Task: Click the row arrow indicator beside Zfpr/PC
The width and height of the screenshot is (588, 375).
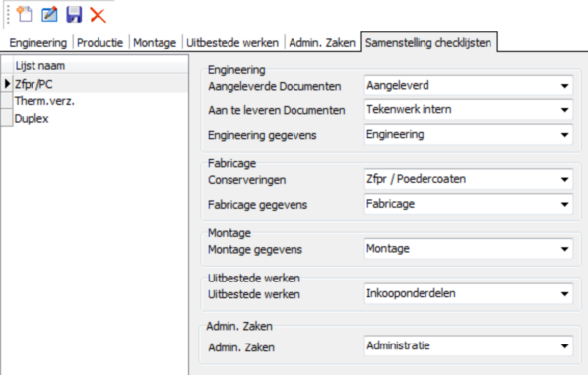Action: [7, 84]
